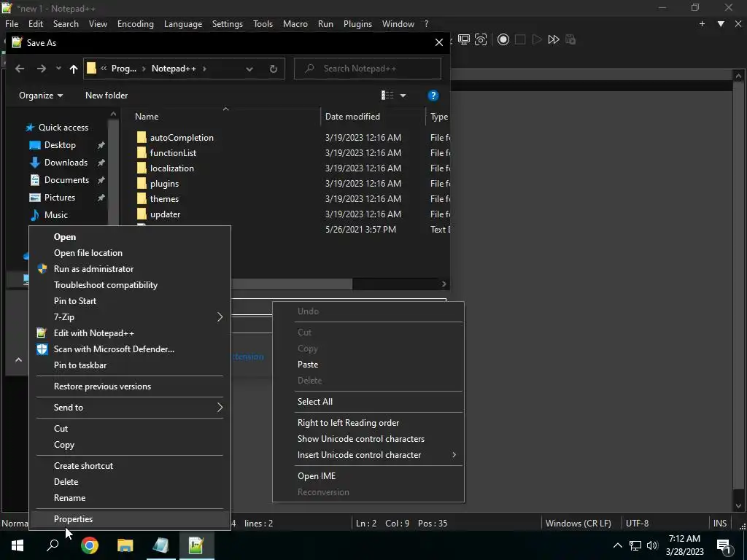Show hidden system tray icons
This screenshot has width=747, height=560.
click(617, 545)
